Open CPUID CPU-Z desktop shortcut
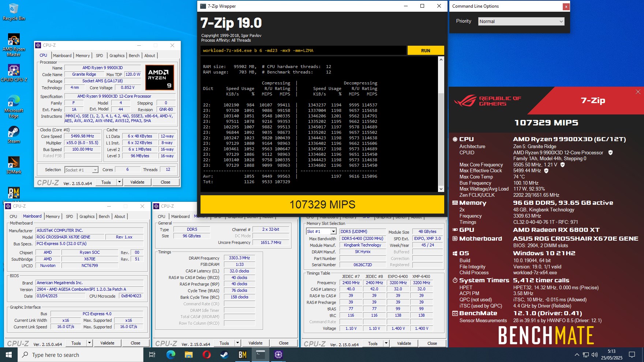This screenshot has width=644, height=362. click(x=14, y=72)
